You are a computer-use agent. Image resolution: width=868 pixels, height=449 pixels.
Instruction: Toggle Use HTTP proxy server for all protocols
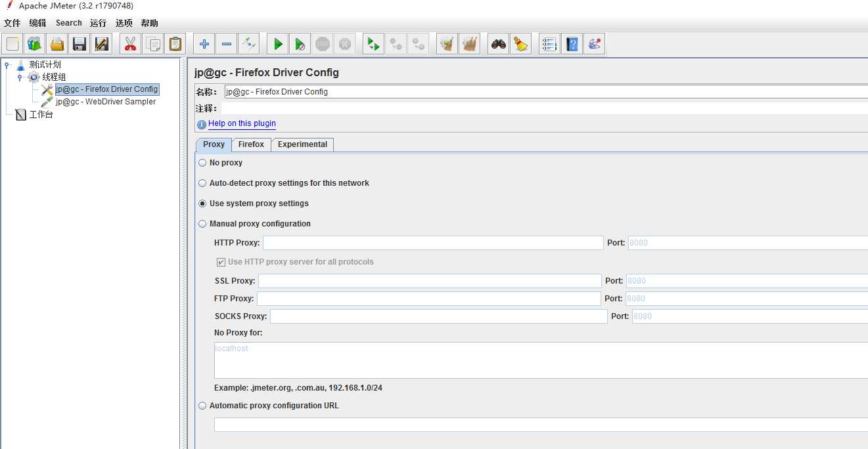[x=221, y=262]
